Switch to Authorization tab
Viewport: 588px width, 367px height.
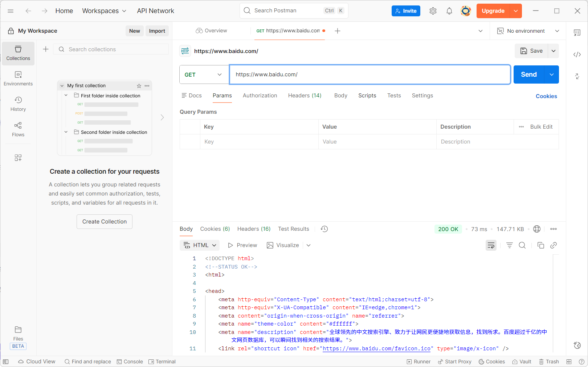260,96
